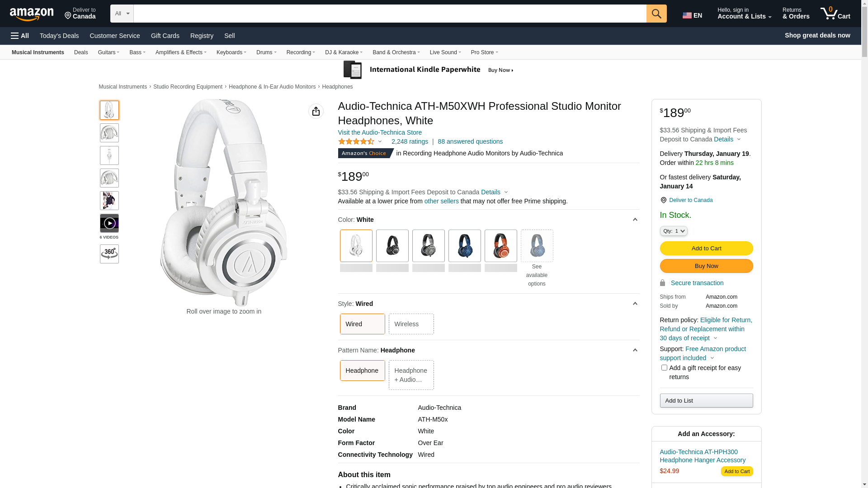Viewport: 868px width, 488px height.
Task: Open the All hamburger menu
Action: (20, 36)
